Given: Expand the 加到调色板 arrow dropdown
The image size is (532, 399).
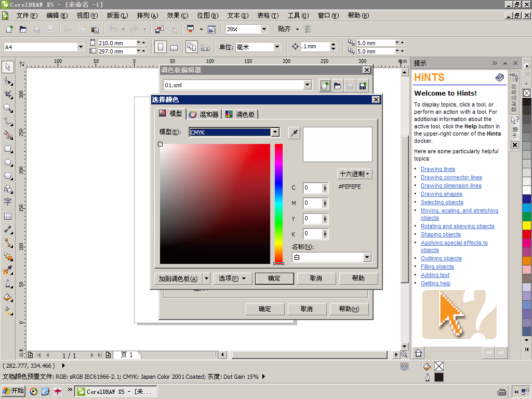Looking at the screenshot, I should 206,278.
